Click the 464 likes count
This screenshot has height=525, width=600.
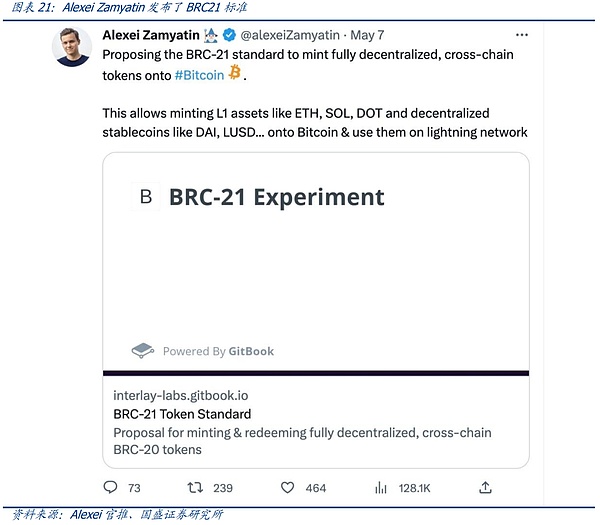tap(316, 488)
